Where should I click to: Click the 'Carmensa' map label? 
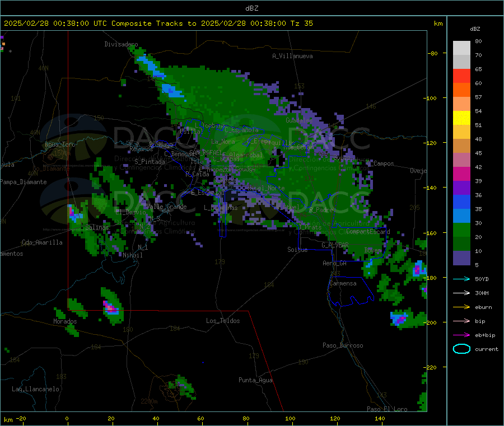343,283
